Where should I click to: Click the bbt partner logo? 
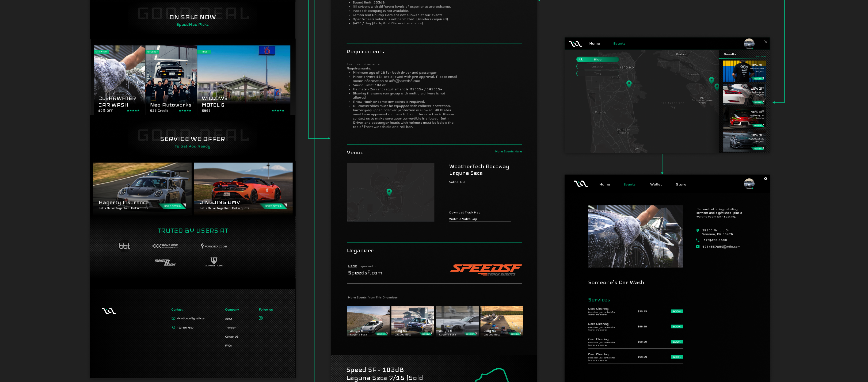tap(124, 246)
